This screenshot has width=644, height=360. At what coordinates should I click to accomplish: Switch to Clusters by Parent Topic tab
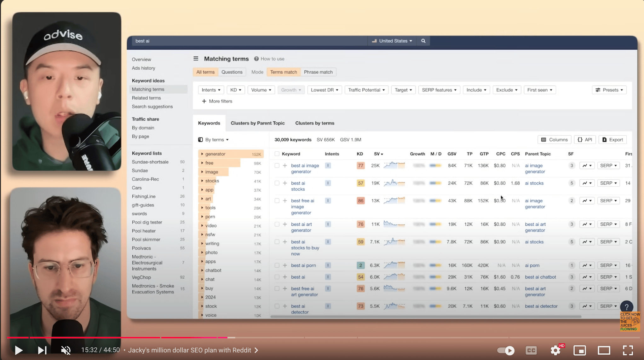click(x=257, y=123)
